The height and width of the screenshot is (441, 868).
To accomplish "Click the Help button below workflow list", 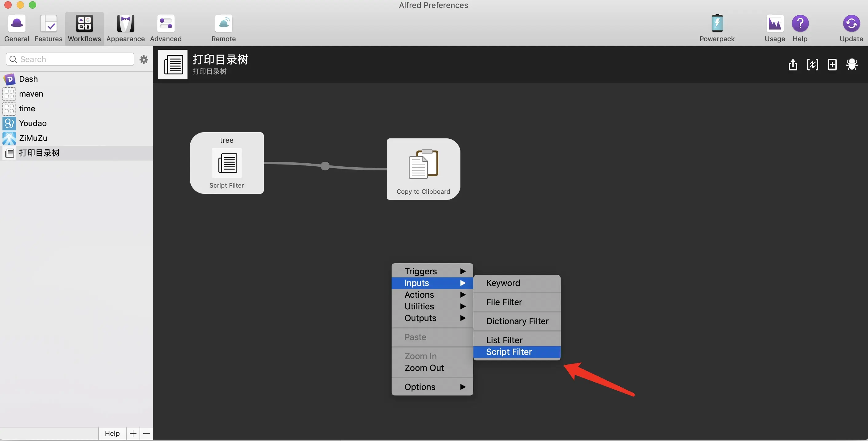I will pyautogui.click(x=112, y=433).
